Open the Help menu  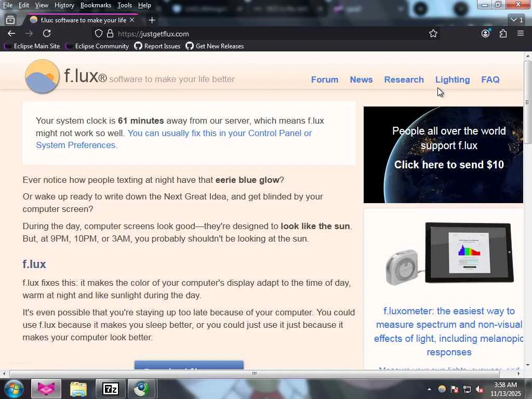(x=144, y=5)
